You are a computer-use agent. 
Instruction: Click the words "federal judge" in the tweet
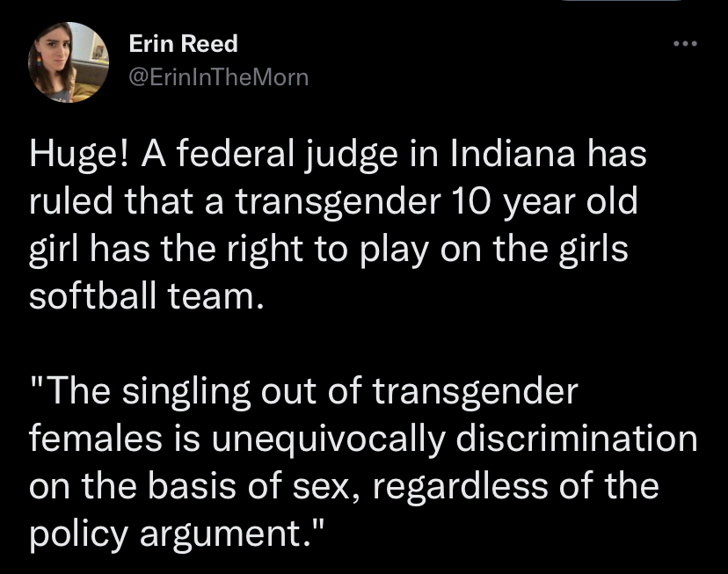click(271, 156)
